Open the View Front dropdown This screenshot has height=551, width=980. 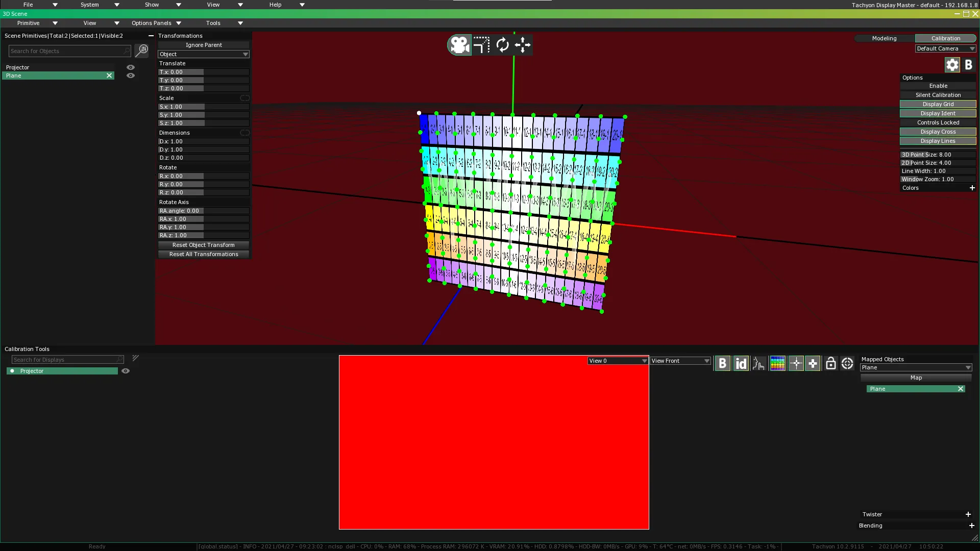pos(680,361)
